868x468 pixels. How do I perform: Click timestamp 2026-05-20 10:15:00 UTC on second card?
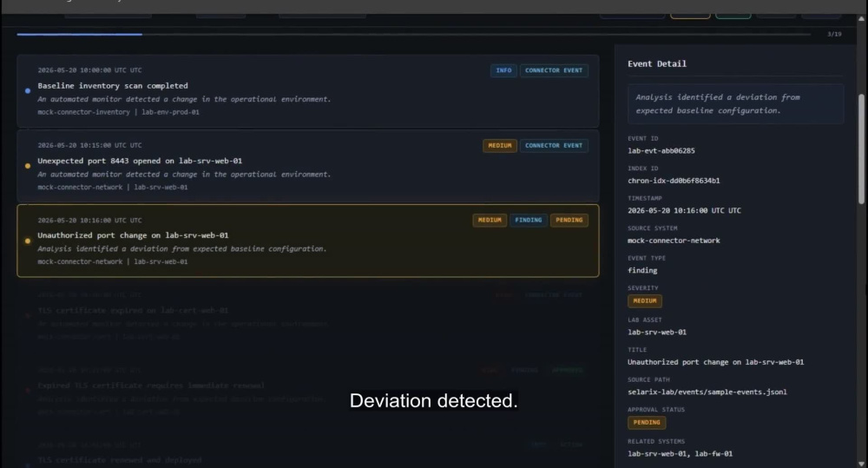tap(89, 145)
